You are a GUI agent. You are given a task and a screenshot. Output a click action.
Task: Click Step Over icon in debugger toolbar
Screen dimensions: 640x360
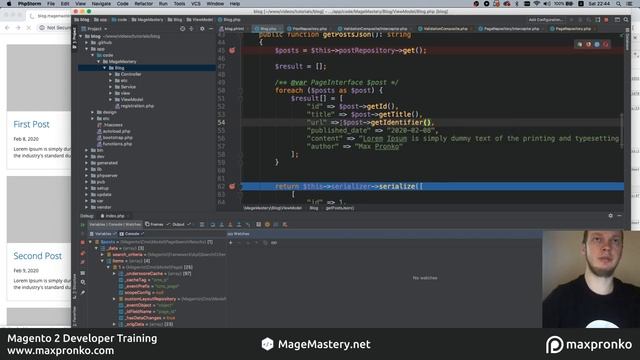[x=213, y=224]
